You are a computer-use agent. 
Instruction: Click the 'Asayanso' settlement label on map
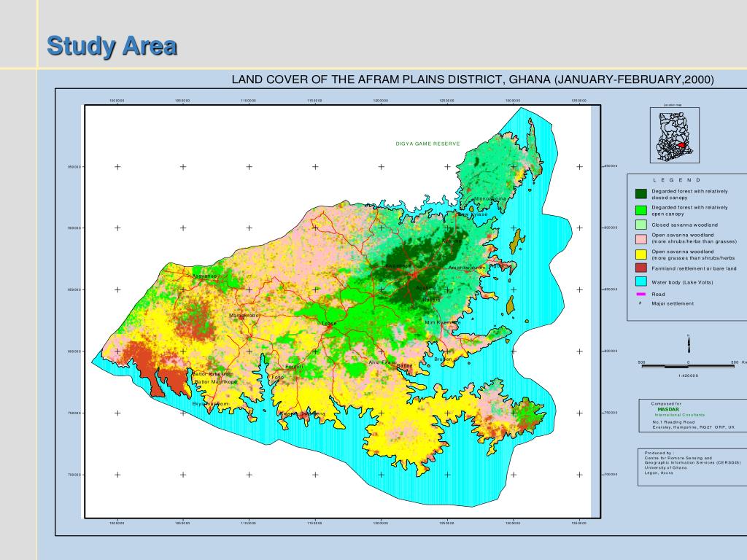[x=204, y=276]
